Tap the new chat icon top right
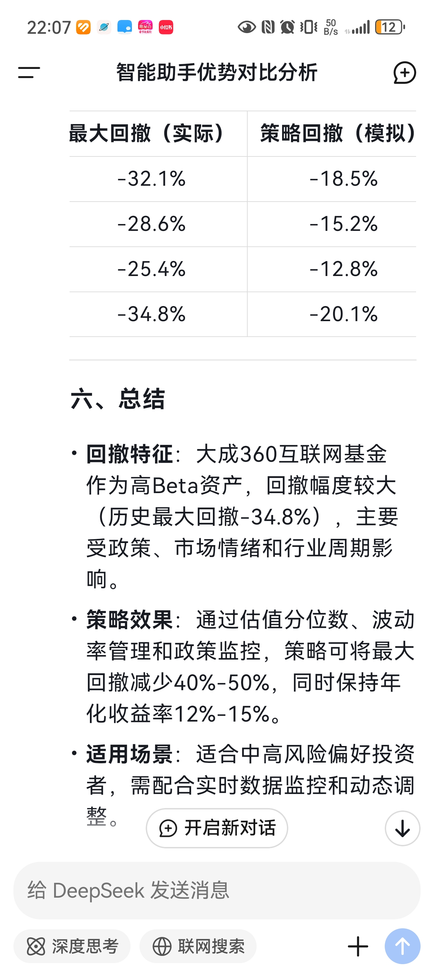Screen dimensions: 434x980 click(404, 72)
